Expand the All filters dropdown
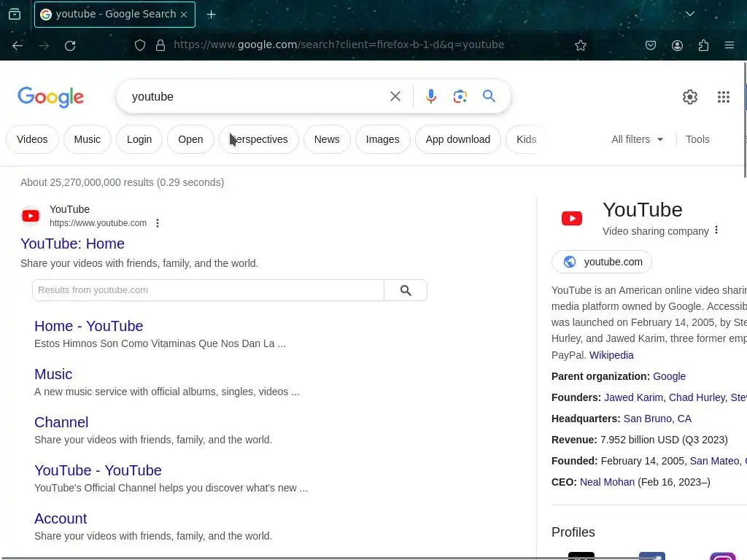The height and width of the screenshot is (560, 747). [637, 139]
